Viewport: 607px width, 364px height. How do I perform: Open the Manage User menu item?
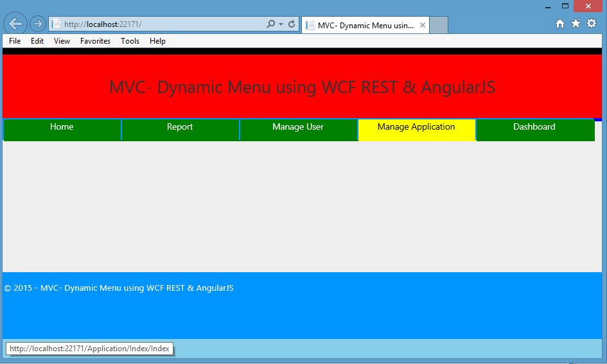298,130
